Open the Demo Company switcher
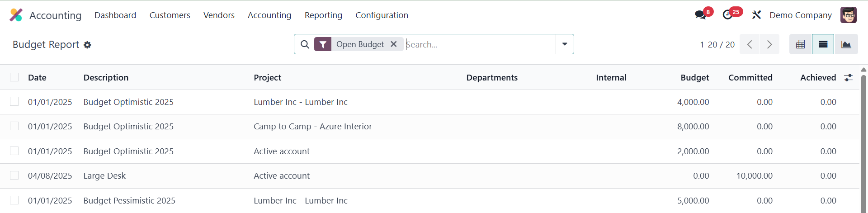 (x=800, y=15)
